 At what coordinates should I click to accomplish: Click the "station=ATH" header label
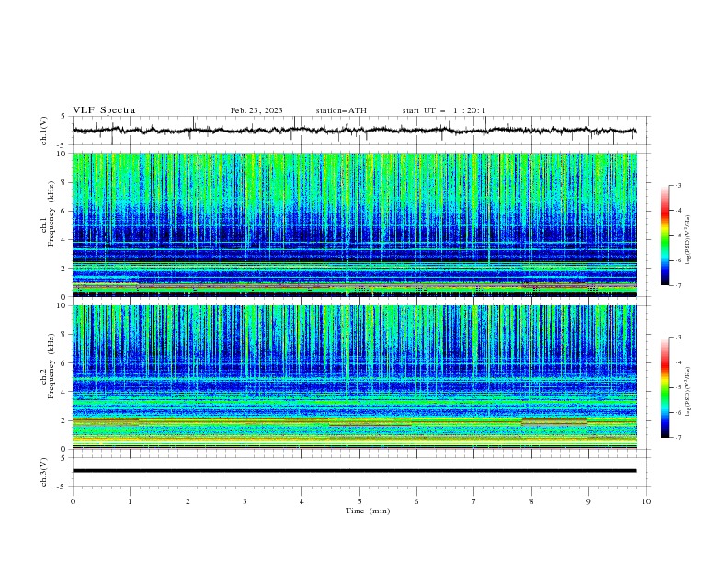341,110
